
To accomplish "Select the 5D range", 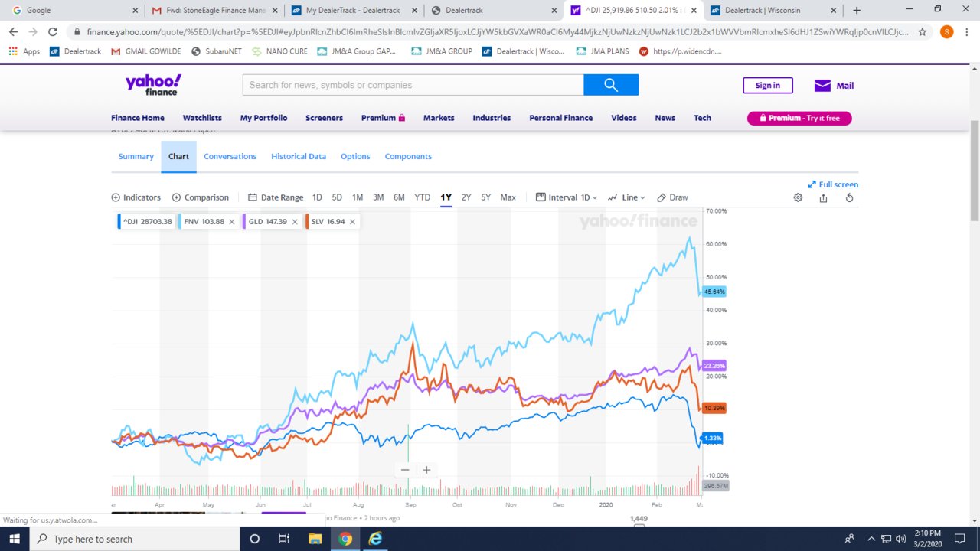I will pos(337,197).
